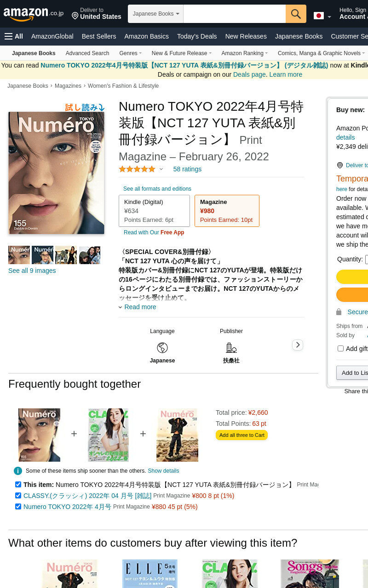Open the hamburger All menu
The height and width of the screenshot is (588, 368).
tap(14, 36)
